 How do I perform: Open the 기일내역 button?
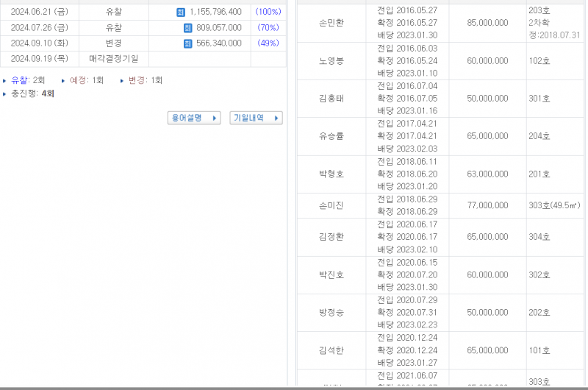pyautogui.click(x=256, y=118)
